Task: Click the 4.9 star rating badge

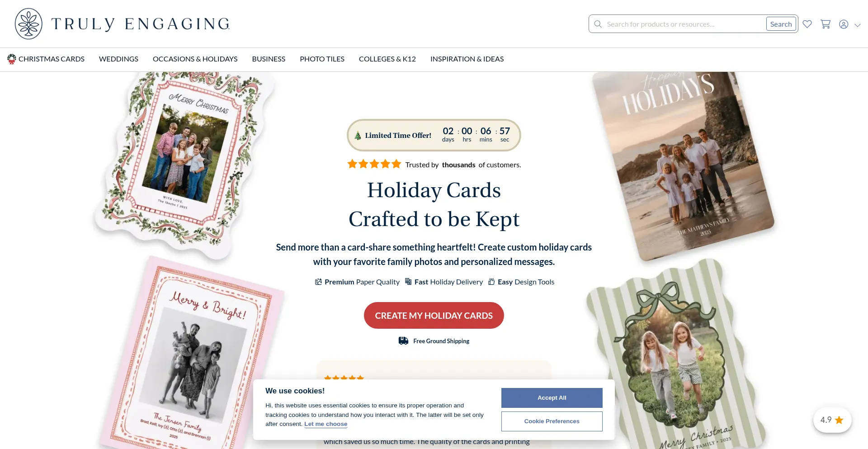Action: pos(832,420)
